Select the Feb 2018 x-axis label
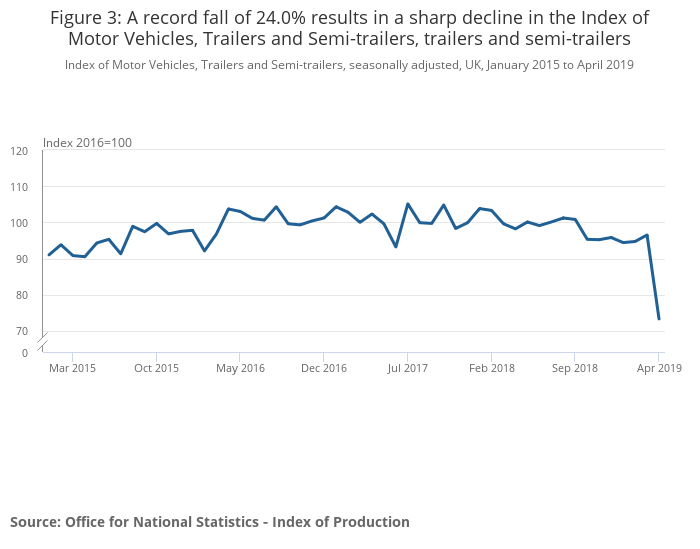700x549 pixels. click(492, 368)
